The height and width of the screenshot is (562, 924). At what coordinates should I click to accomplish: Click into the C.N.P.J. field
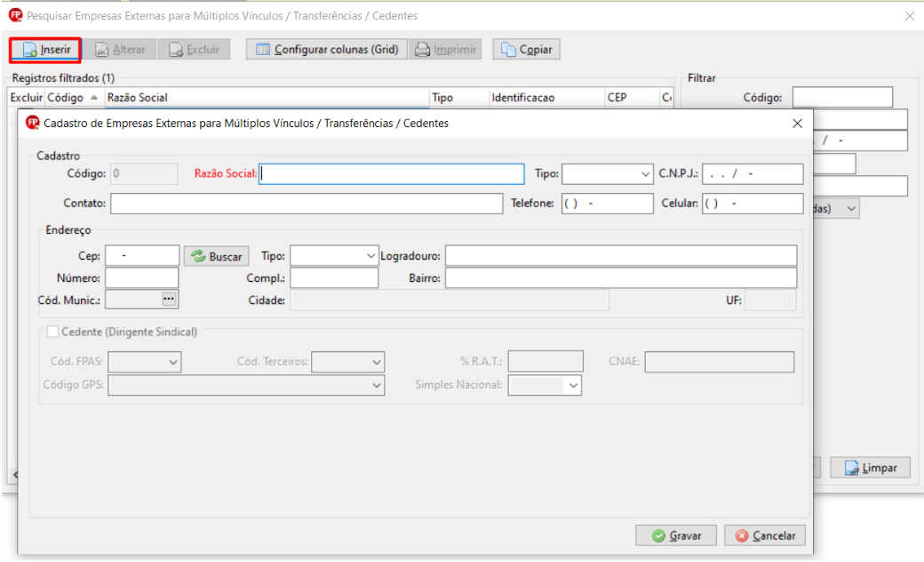pos(753,174)
